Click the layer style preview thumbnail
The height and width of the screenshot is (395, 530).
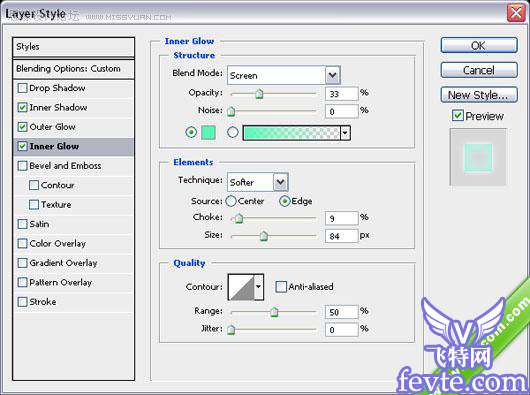tap(478, 157)
